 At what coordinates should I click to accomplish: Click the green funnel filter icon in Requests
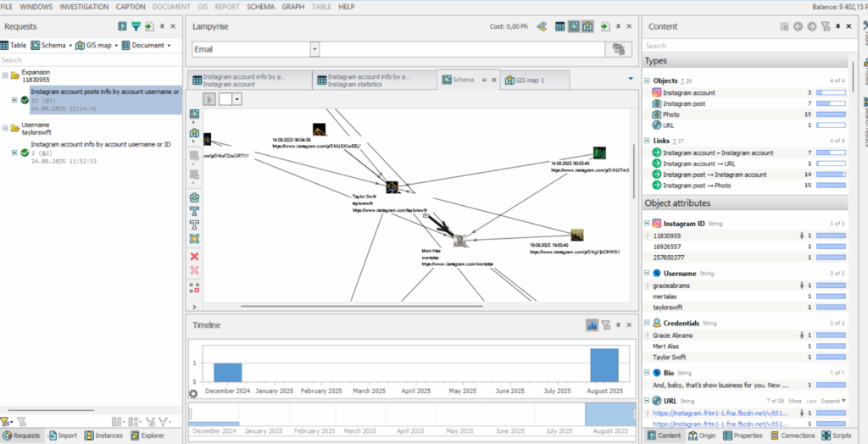tap(136, 26)
